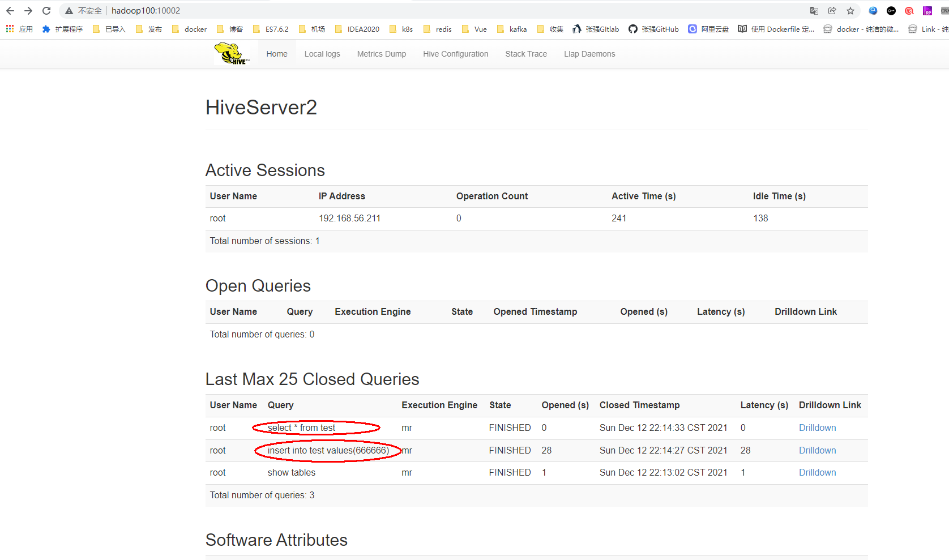The width and height of the screenshot is (949, 560).
Task: Click the Google apps grid icon
Action: (9, 29)
